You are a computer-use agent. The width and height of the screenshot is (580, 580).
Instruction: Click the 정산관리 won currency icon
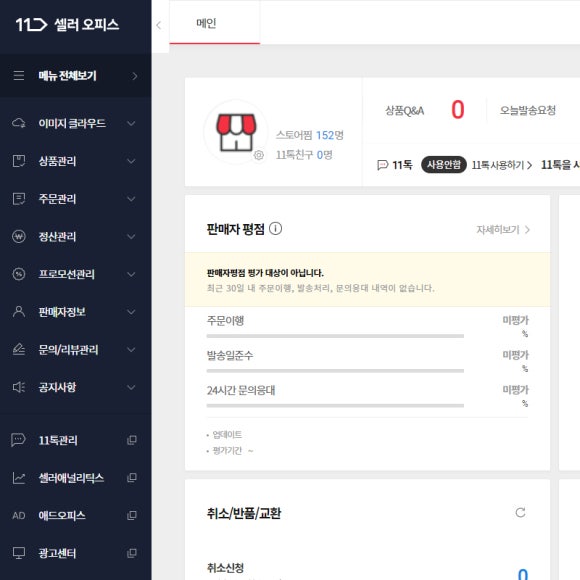[x=19, y=236]
